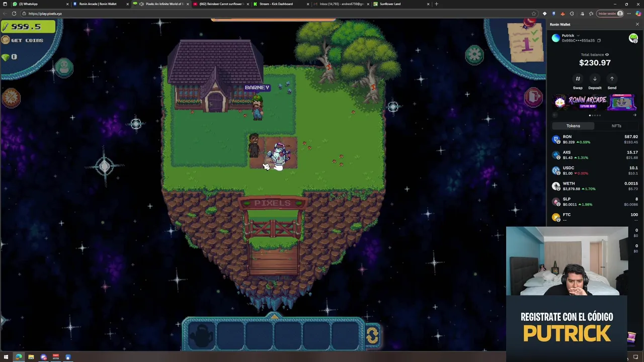Click the pink door exit icon
This screenshot has width=644, height=362.
point(533,96)
